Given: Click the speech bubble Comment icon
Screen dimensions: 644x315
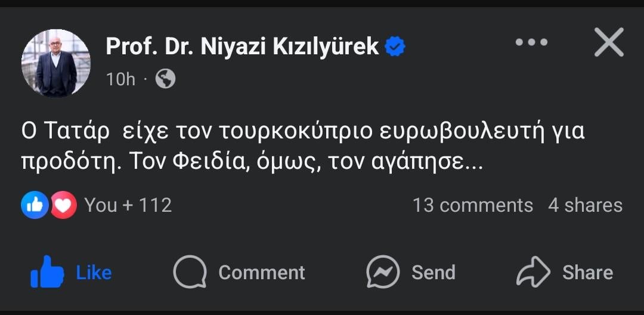Looking at the screenshot, I should point(190,273).
